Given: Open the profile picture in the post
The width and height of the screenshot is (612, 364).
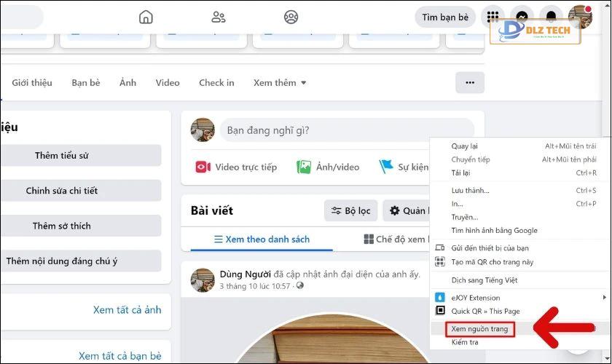Looking at the screenshot, I should click(333, 338).
